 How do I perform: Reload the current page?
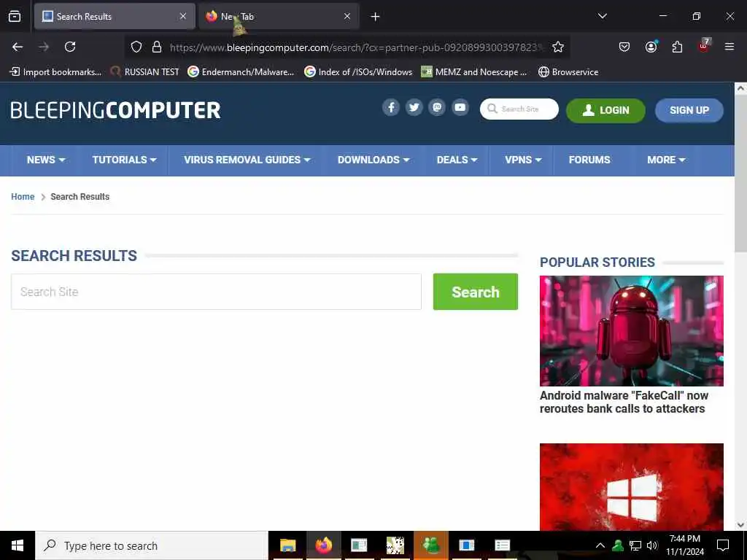[x=70, y=47]
